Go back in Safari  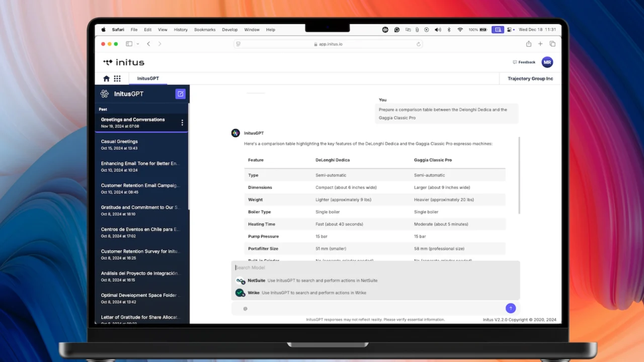148,44
